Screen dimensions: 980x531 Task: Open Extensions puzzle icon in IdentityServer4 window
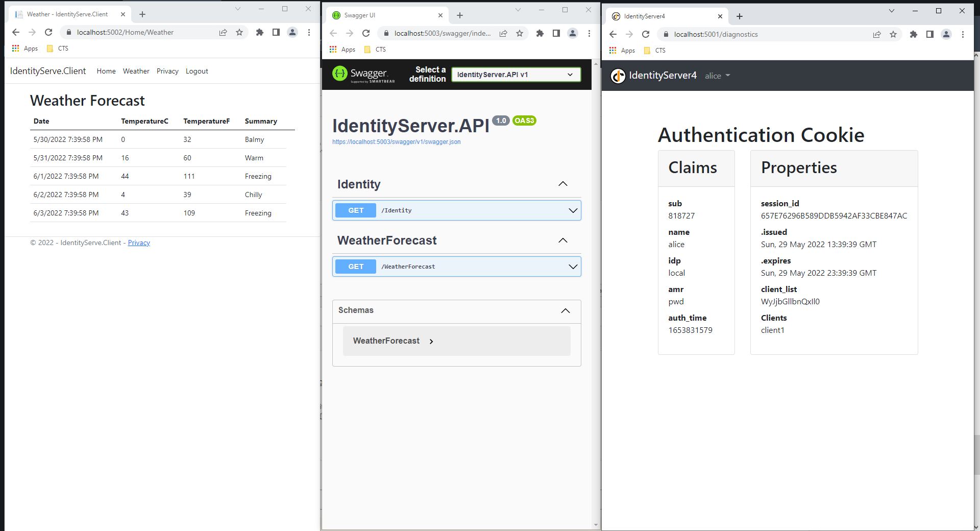coord(914,34)
